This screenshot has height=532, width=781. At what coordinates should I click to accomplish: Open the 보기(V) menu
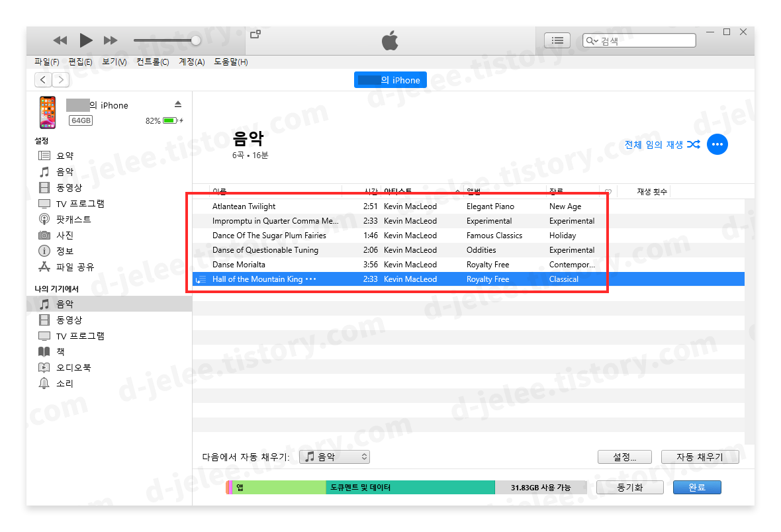tap(114, 62)
